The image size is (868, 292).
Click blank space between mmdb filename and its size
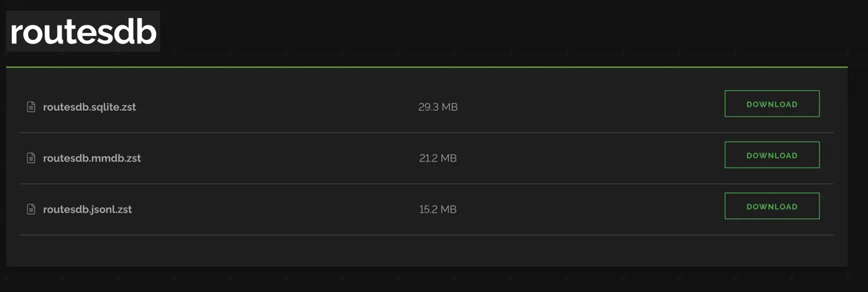coord(281,158)
